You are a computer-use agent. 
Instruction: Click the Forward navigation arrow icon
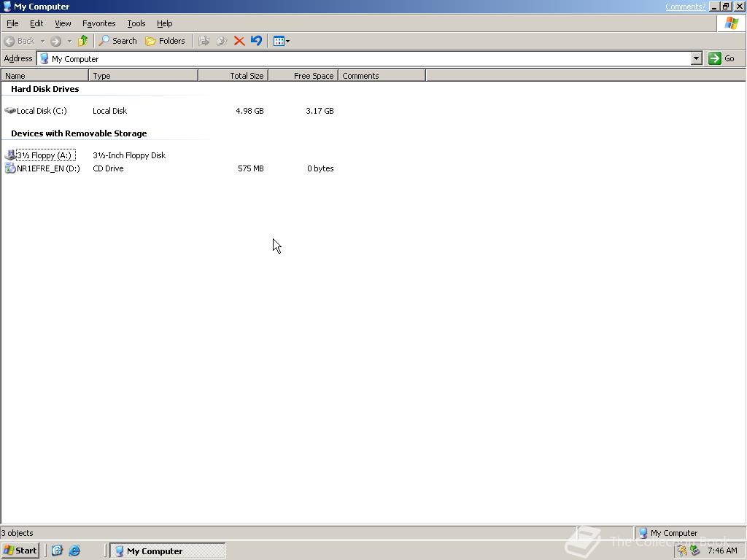55,41
